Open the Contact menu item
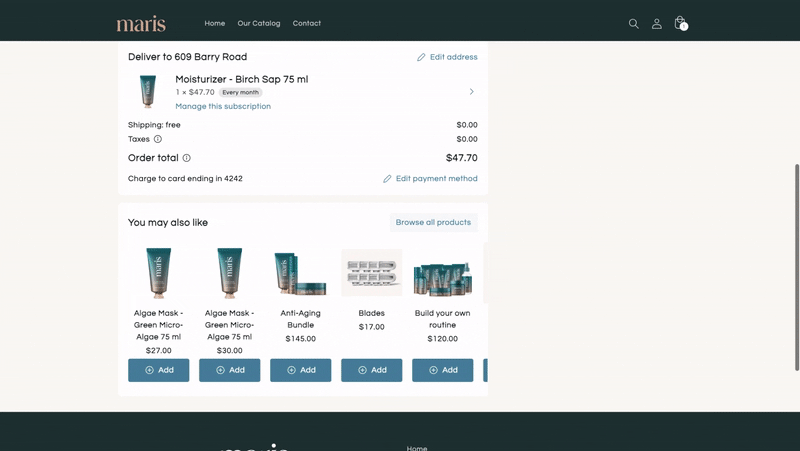 coord(307,23)
